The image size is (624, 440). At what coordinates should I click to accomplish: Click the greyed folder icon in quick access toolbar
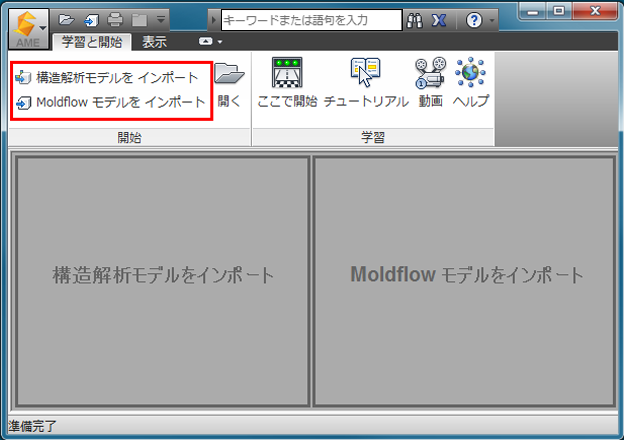(139, 20)
